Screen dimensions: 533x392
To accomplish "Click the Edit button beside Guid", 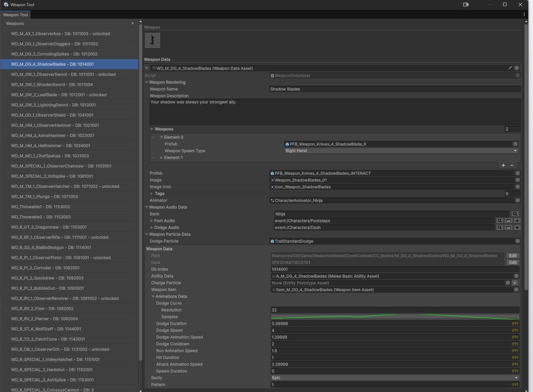I will click(x=513, y=262).
